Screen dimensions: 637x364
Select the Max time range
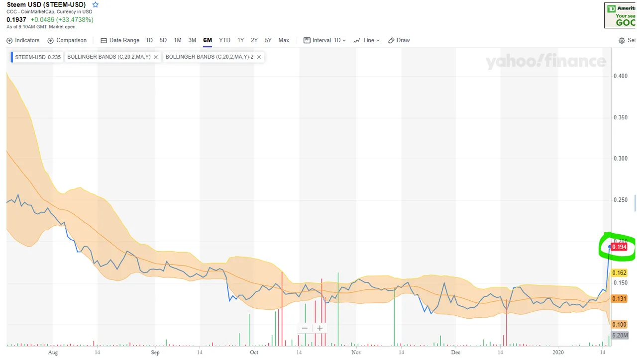coord(284,40)
